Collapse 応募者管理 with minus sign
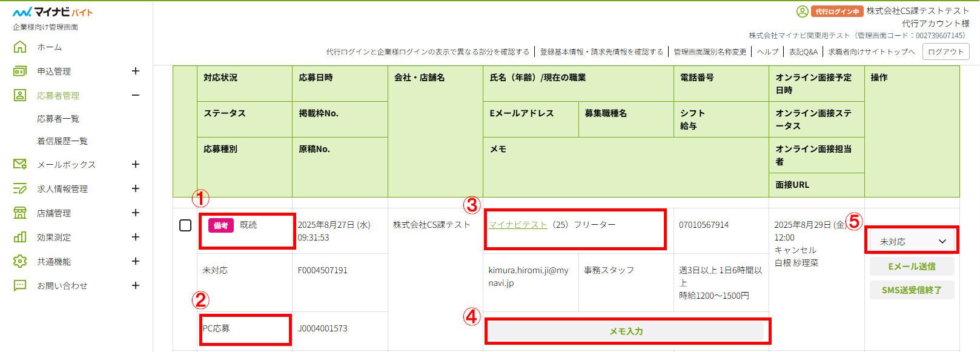This screenshot has width=980, height=352. [136, 95]
